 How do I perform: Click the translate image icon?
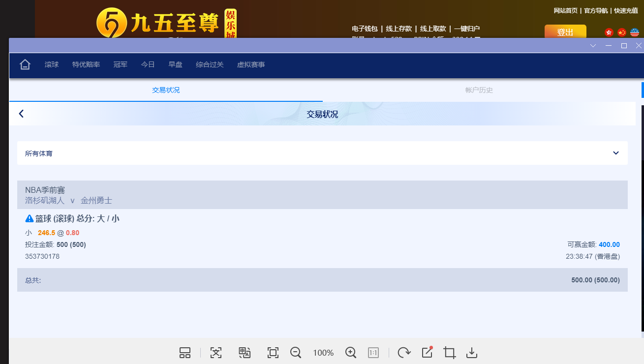[245, 353]
